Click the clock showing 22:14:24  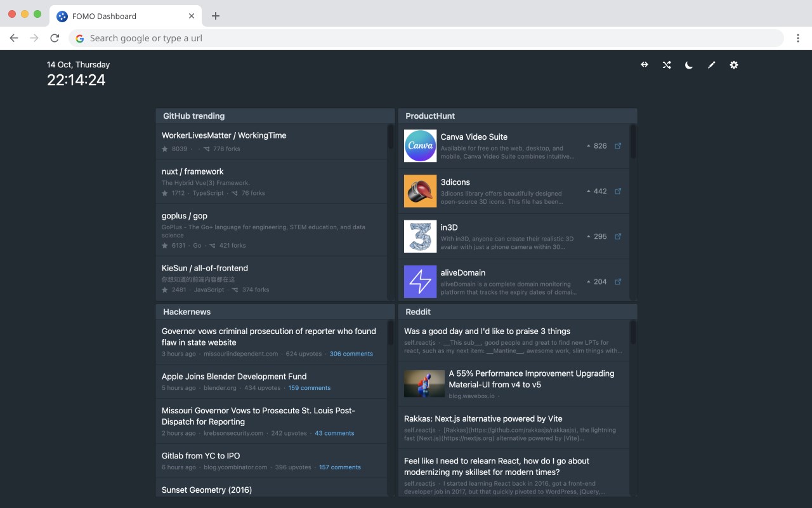pyautogui.click(x=76, y=80)
